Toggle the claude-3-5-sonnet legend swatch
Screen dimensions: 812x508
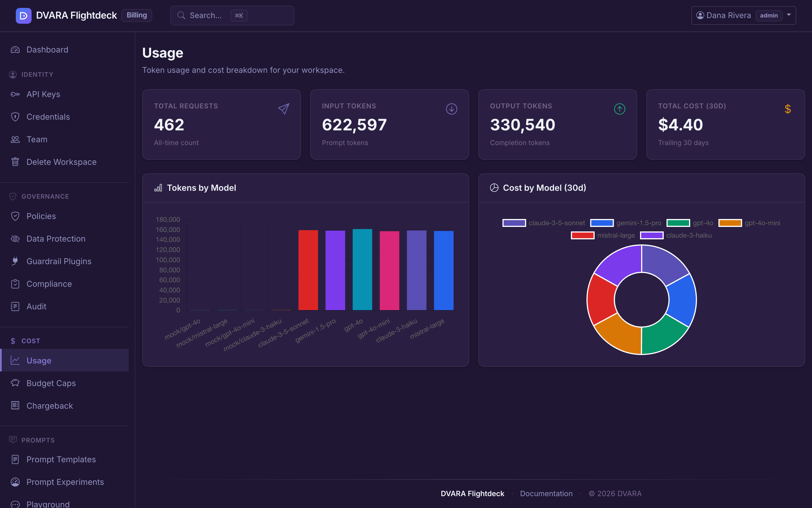coord(514,223)
